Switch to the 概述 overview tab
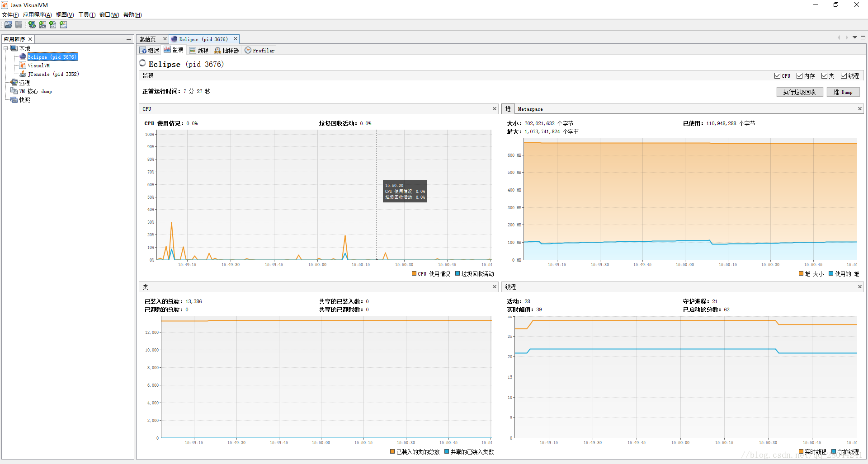868x464 pixels. point(150,50)
